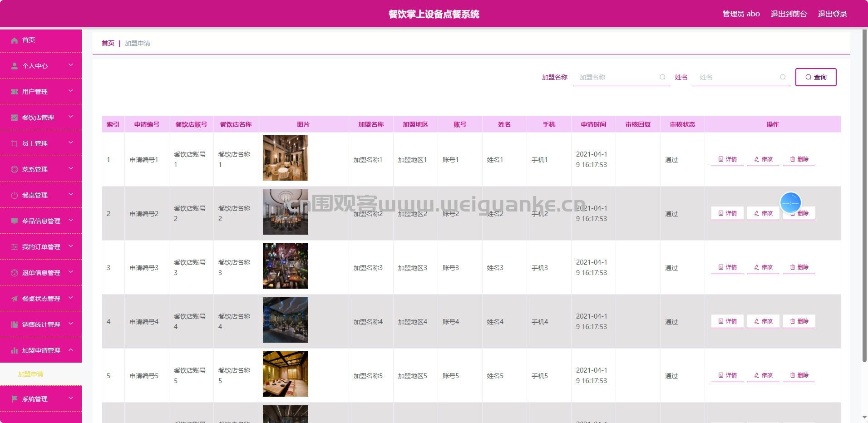Expand the 员工管理 menu chevron
The height and width of the screenshot is (423, 868).
tap(71, 143)
